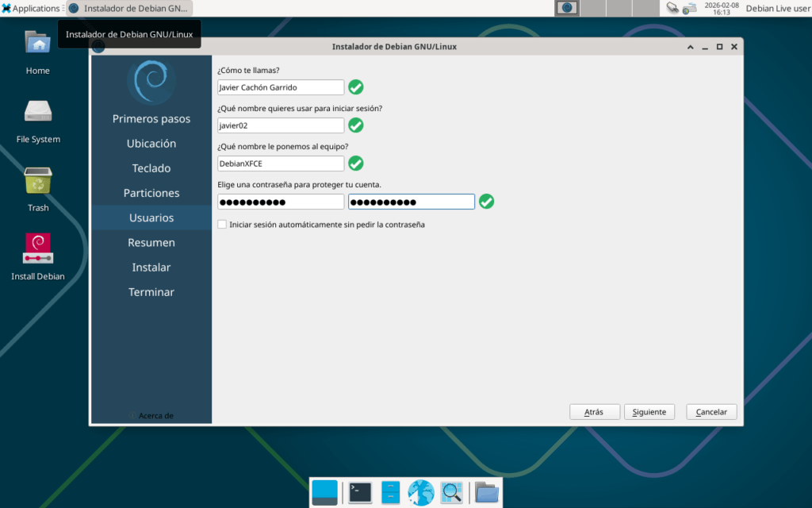Open the folder icon at dock's right end
The width and height of the screenshot is (812, 508).
pos(487,493)
